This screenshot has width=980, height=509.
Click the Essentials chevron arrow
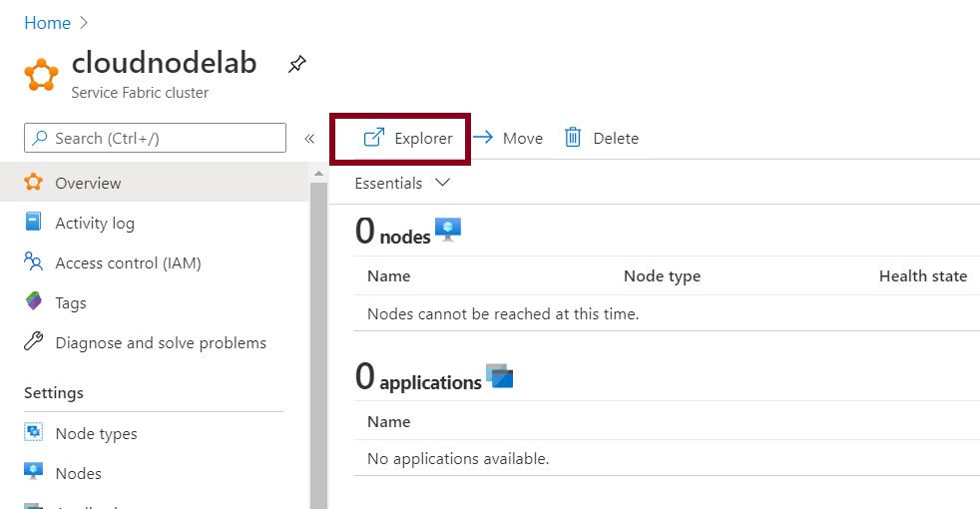[442, 183]
